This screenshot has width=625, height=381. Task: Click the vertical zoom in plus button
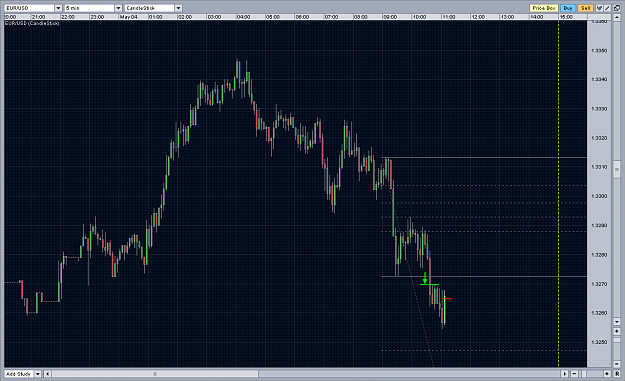(617, 331)
